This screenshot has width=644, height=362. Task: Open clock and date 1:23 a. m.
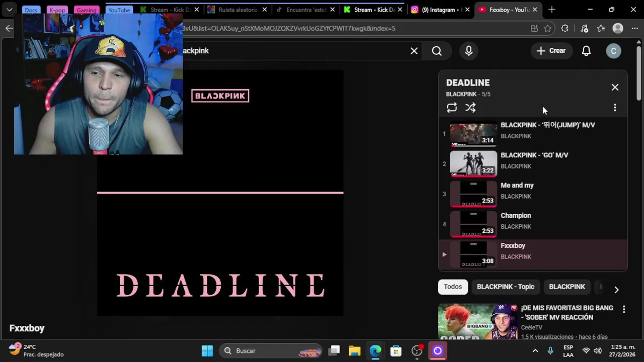pos(623,351)
